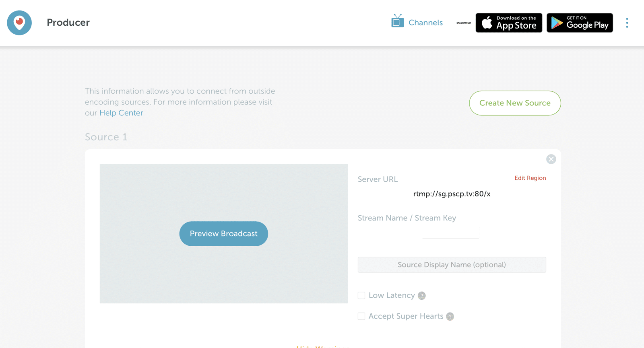Click the Channels TV icon
This screenshot has height=348, width=644.
397,21
